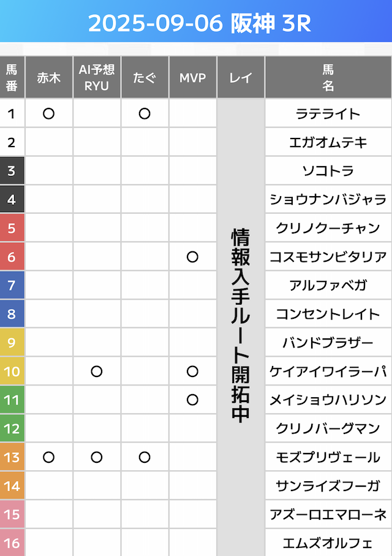Click the レイ column header

tap(240, 78)
